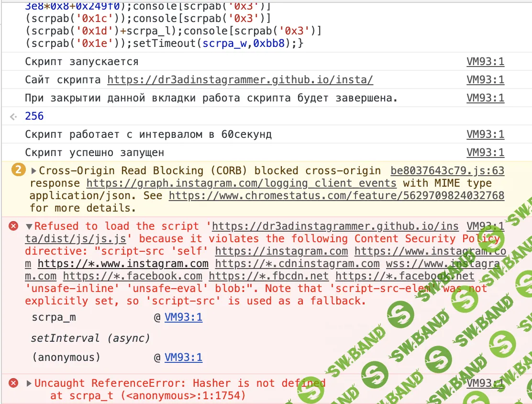Open the be8037643c79.js:63 source link
The width and height of the screenshot is (532, 404).
click(447, 171)
